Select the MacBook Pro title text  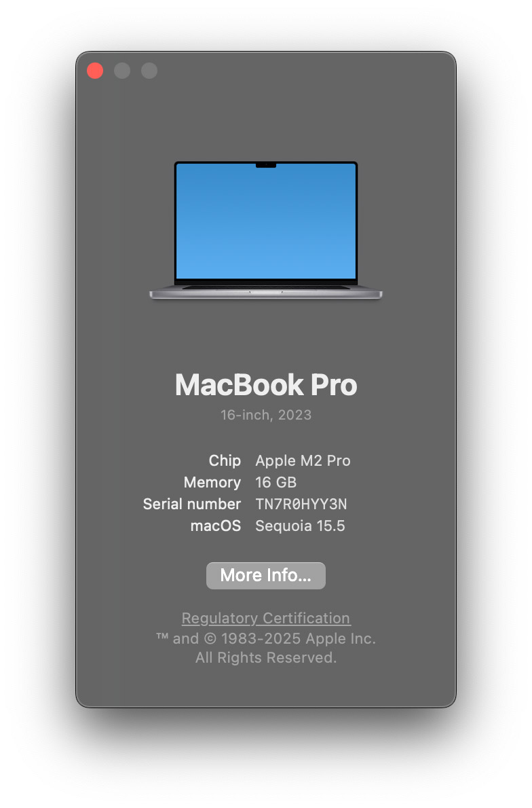pos(266,385)
